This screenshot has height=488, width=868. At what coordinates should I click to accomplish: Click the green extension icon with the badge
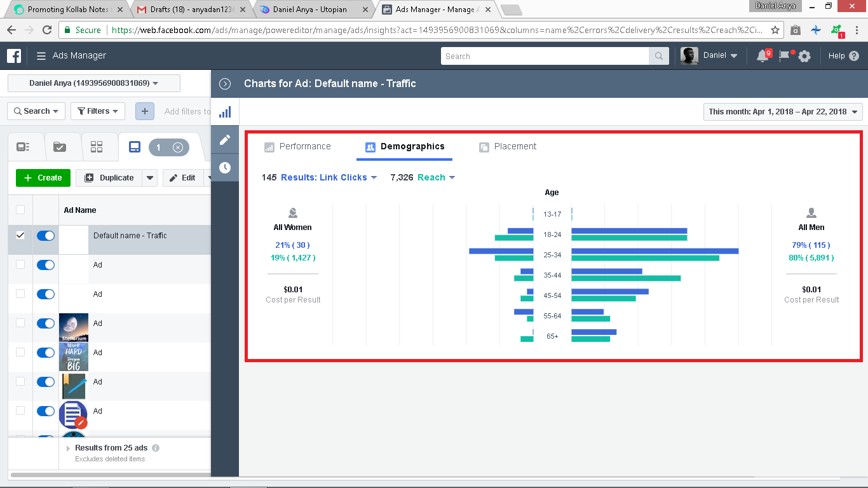coord(837,30)
